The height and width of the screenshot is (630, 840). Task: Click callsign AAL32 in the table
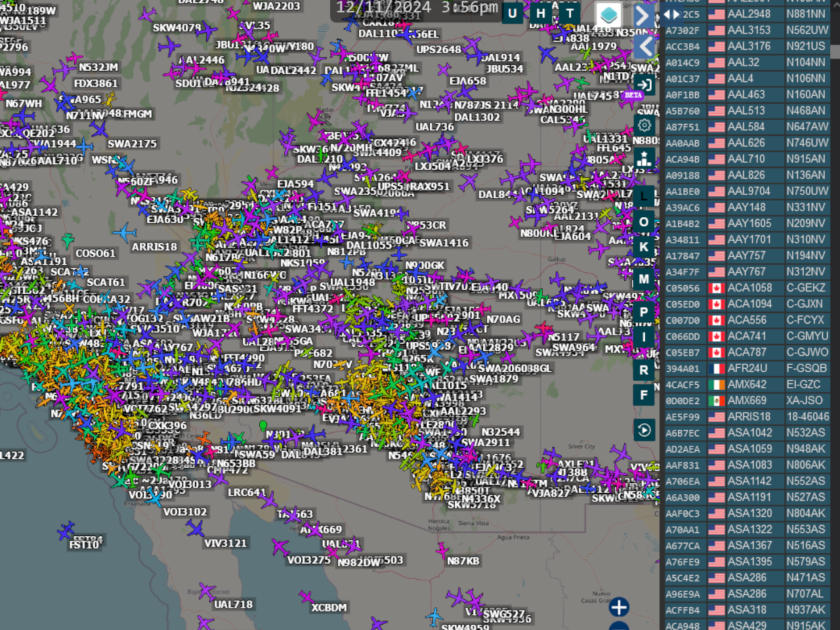click(x=744, y=62)
